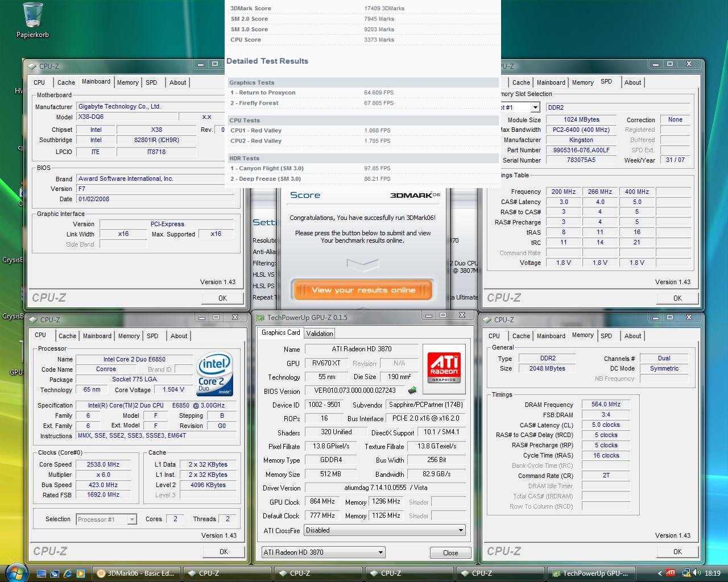The height and width of the screenshot is (582, 728).
Task: Click OK in Gigabyte mainboard CPU-Z window
Action: point(223,298)
